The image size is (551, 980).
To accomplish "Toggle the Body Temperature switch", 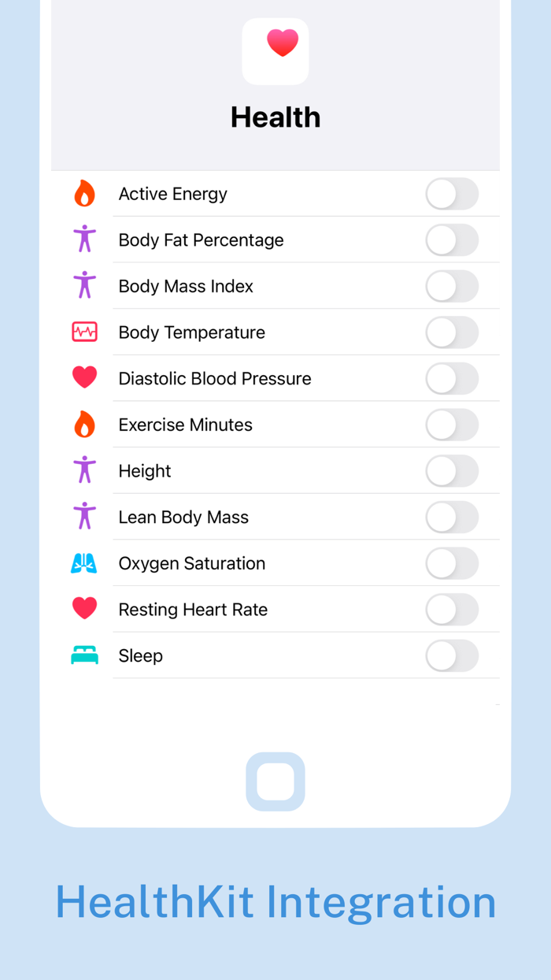I will pyautogui.click(x=453, y=332).
